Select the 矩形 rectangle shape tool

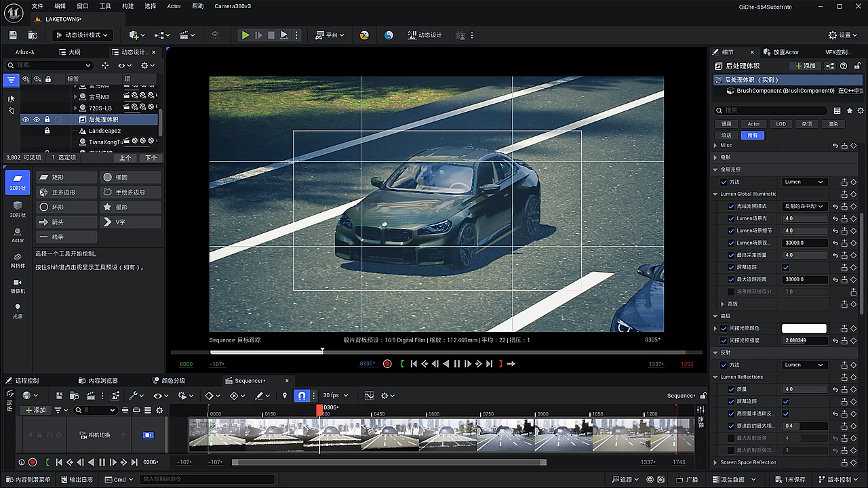tap(66, 177)
